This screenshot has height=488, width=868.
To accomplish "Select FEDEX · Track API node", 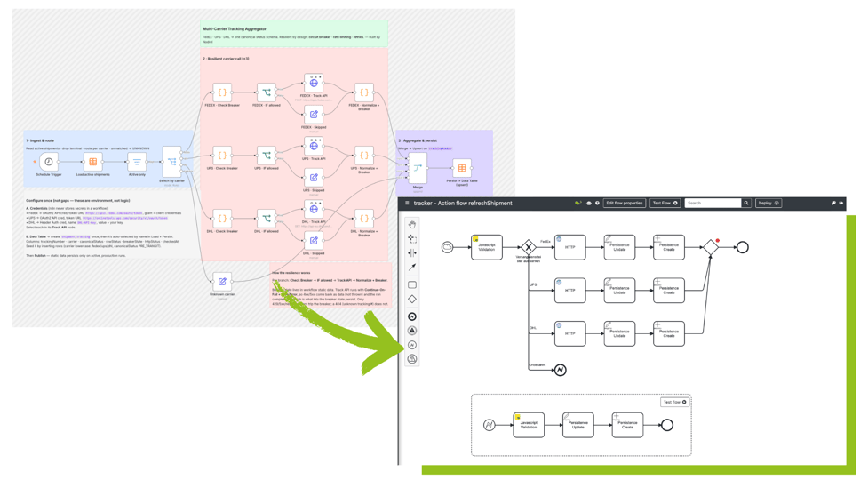I will (x=314, y=83).
